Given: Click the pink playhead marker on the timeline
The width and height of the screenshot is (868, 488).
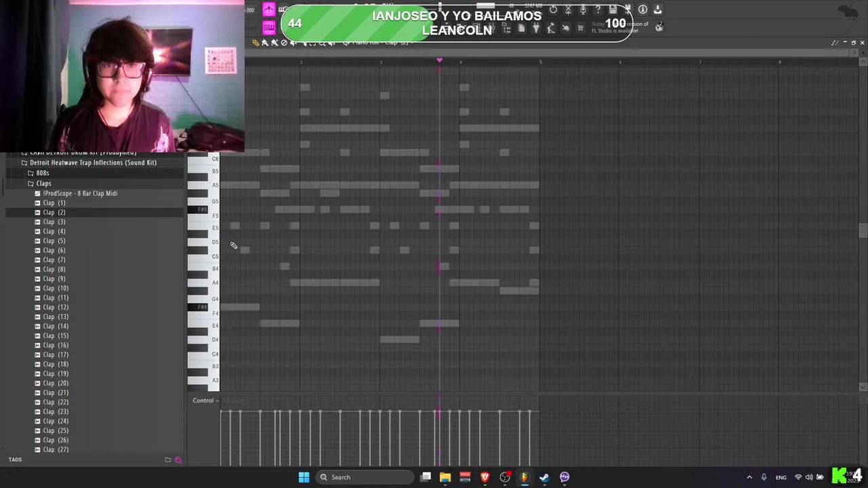Looking at the screenshot, I should tap(439, 61).
